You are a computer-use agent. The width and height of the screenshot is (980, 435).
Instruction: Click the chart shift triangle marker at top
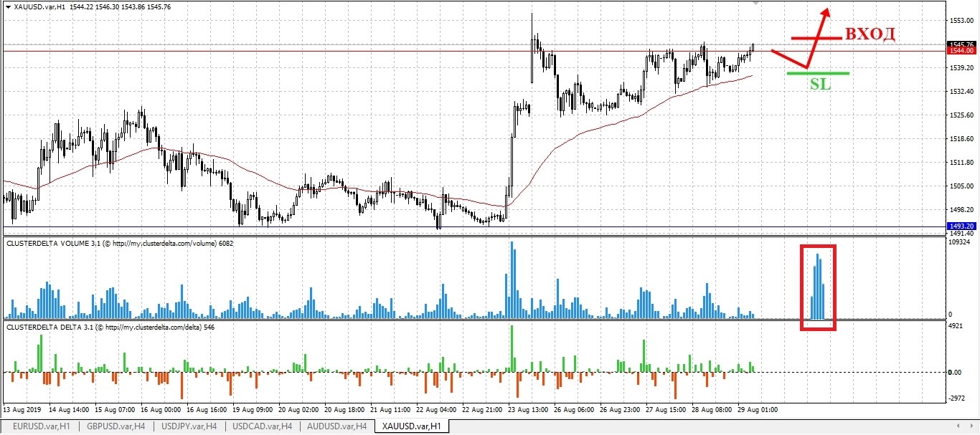pyautogui.click(x=754, y=4)
